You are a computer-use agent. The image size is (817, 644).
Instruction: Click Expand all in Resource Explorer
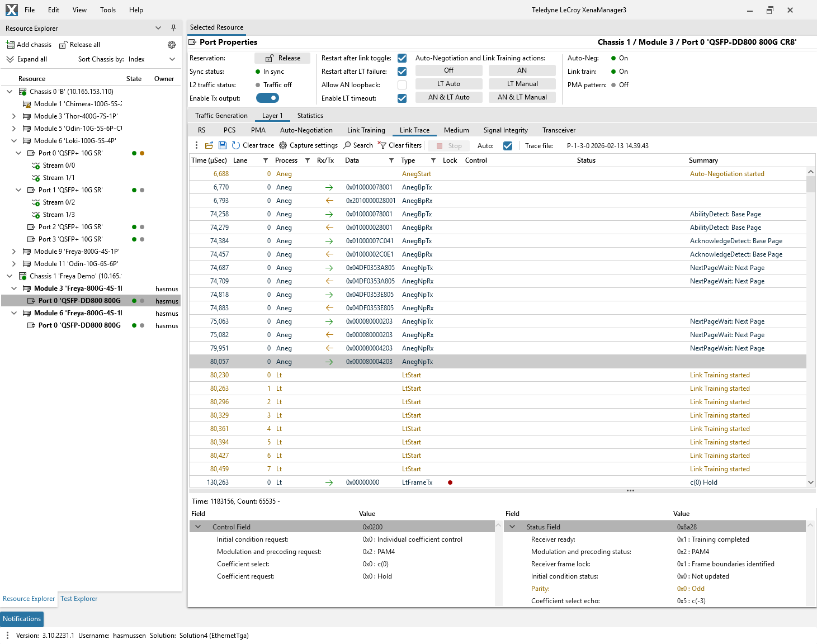pos(27,59)
